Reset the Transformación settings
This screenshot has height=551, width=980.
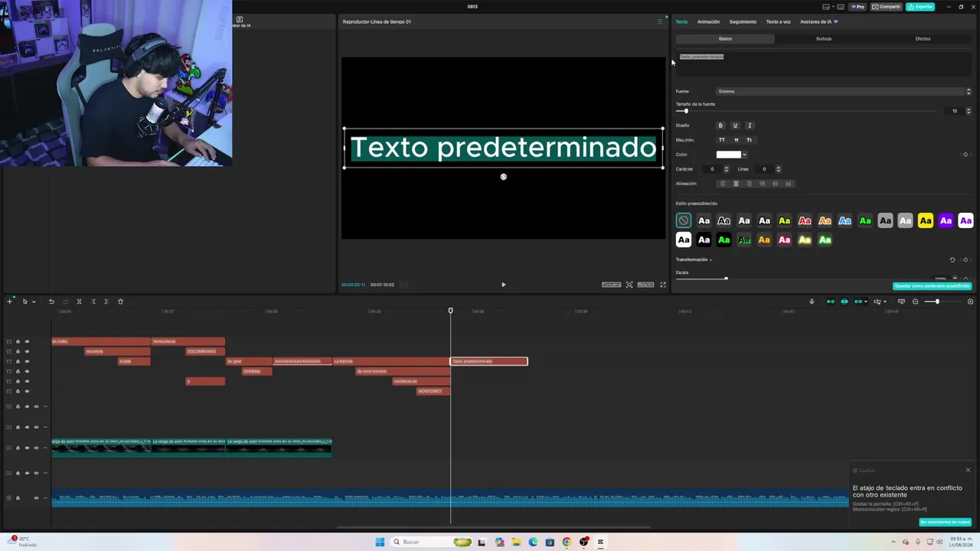(x=952, y=259)
